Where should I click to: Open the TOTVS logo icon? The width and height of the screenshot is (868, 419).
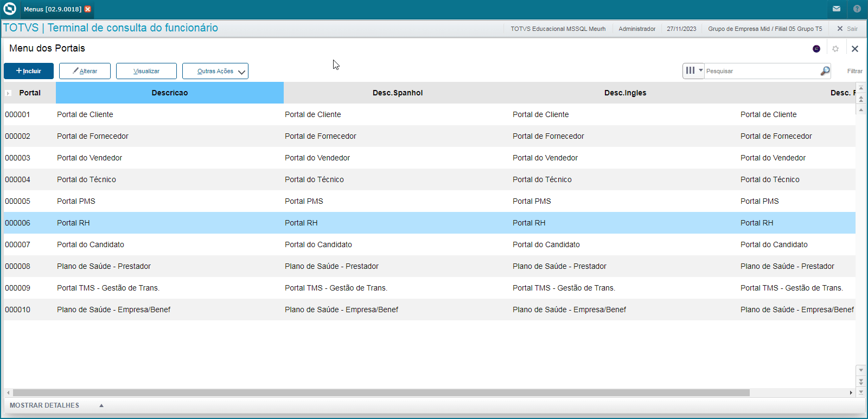10,9
